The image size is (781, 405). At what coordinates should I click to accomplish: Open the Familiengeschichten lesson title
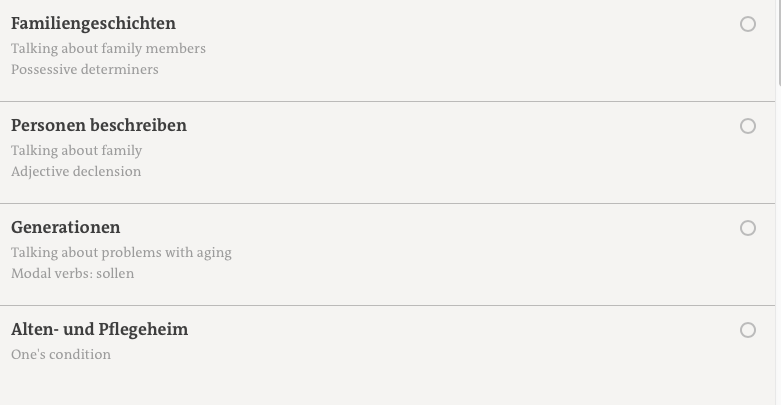coord(93,23)
